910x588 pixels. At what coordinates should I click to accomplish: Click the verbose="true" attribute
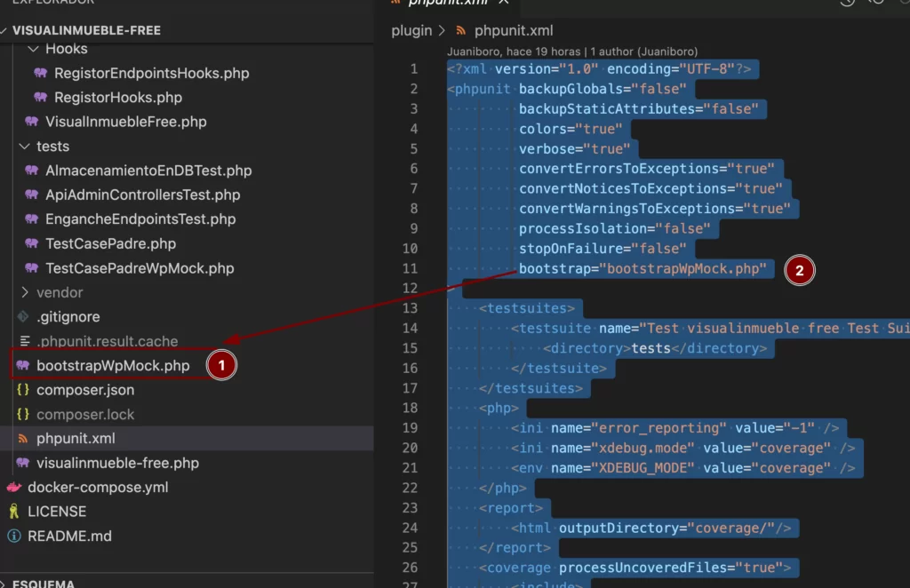[575, 149]
